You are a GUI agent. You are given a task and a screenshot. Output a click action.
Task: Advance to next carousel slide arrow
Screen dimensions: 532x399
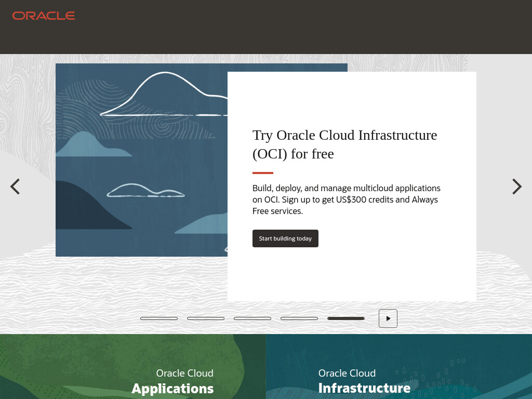pyautogui.click(x=517, y=187)
